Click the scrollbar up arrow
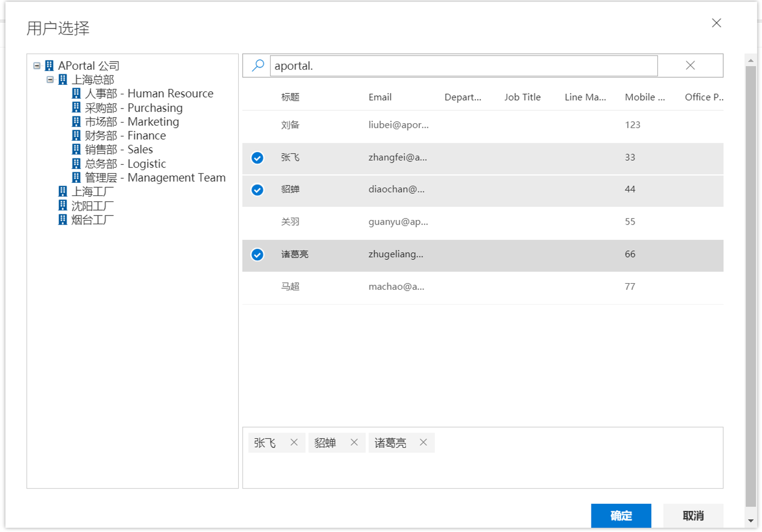Image resolution: width=762 pixels, height=532 pixels. click(x=751, y=61)
